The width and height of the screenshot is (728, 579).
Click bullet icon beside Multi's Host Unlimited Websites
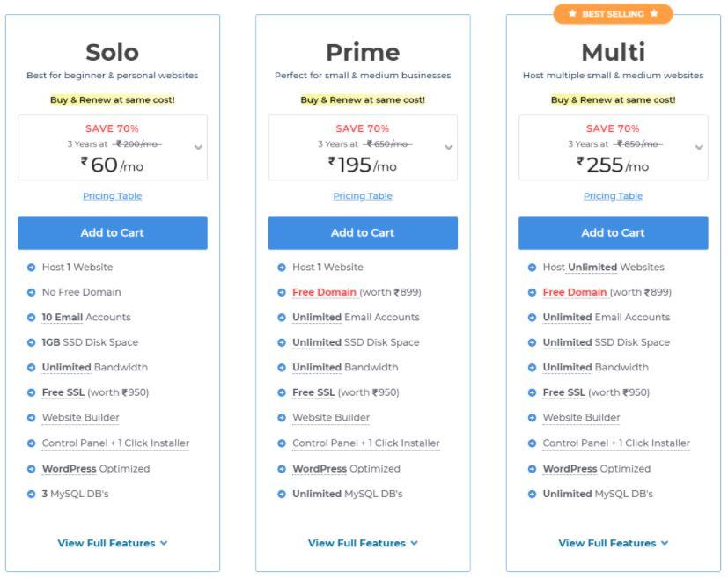[x=532, y=268]
